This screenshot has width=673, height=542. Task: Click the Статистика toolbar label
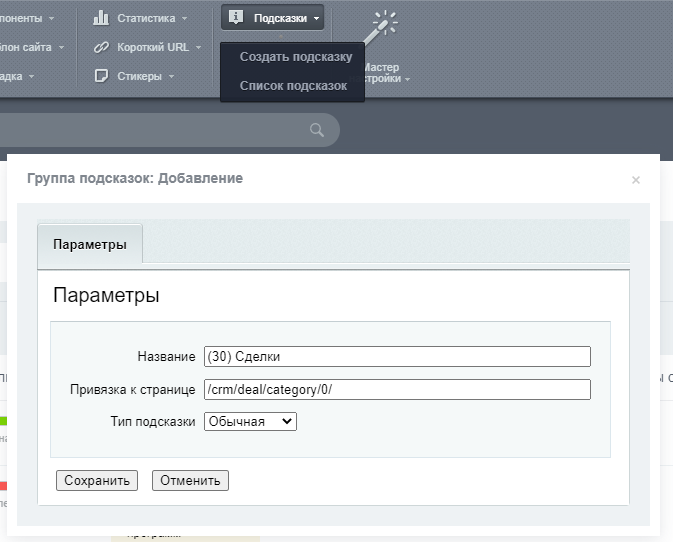146,18
